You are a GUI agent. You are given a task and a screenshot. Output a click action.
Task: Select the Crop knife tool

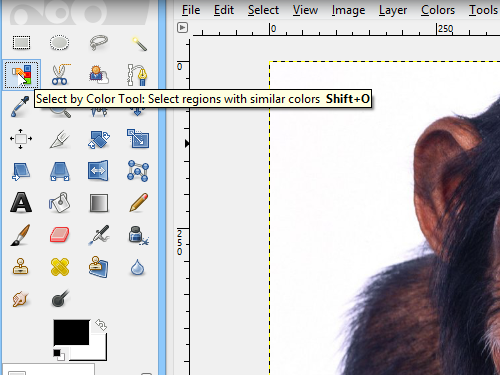[x=59, y=139]
